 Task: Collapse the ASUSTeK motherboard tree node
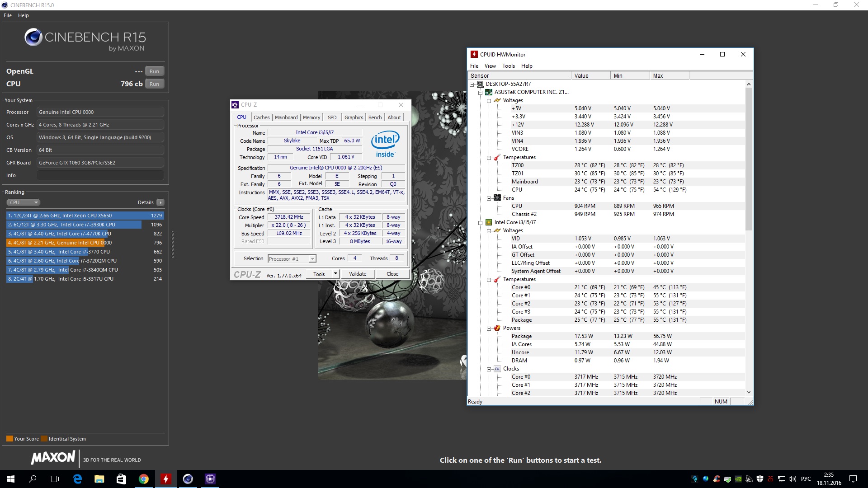(x=480, y=92)
